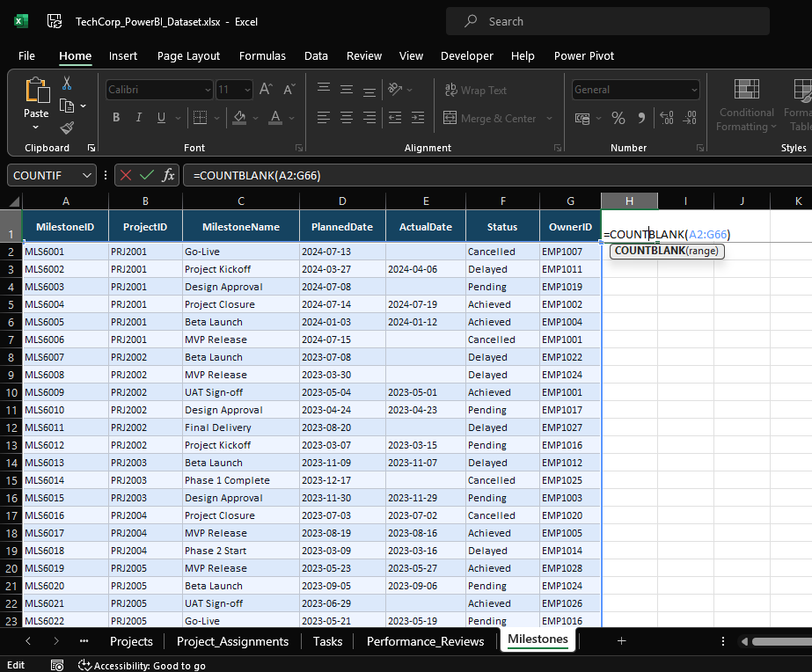The width and height of the screenshot is (812, 672).
Task: Expand the Paste options arrow
Action: [36, 128]
